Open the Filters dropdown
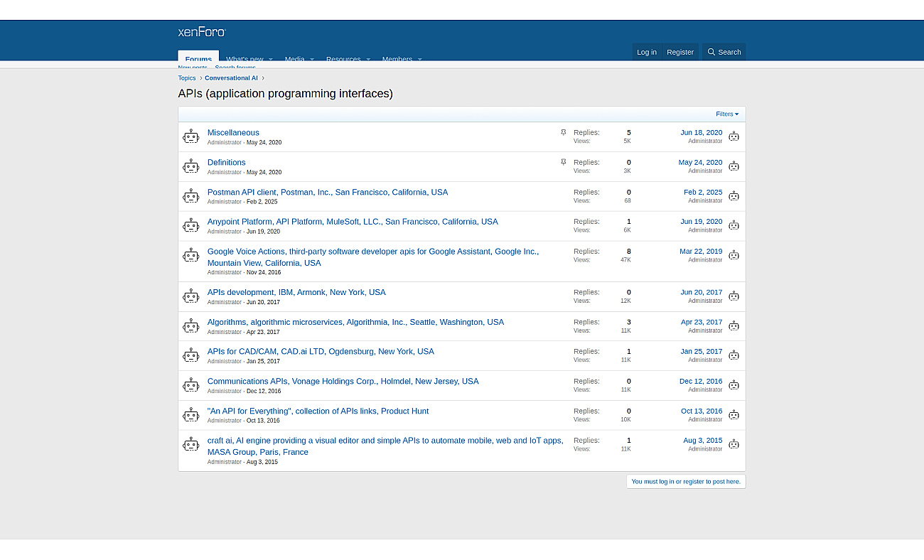The image size is (924, 560). point(727,114)
